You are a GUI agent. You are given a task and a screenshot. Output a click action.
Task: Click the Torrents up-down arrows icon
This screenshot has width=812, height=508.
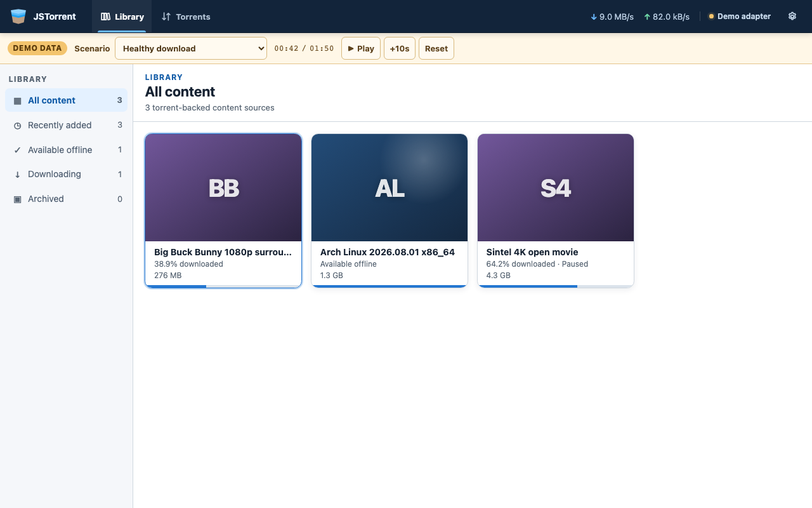[x=166, y=17]
